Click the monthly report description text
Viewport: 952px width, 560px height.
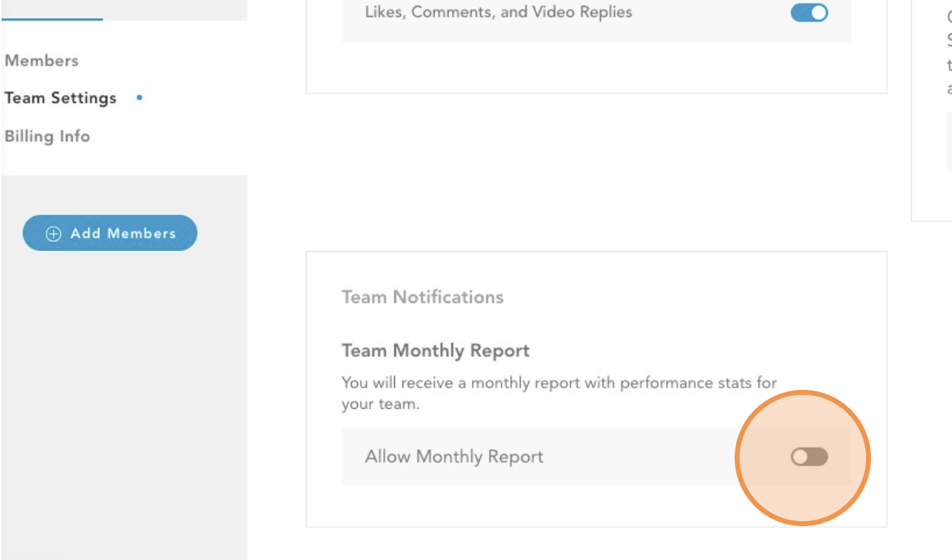(559, 393)
